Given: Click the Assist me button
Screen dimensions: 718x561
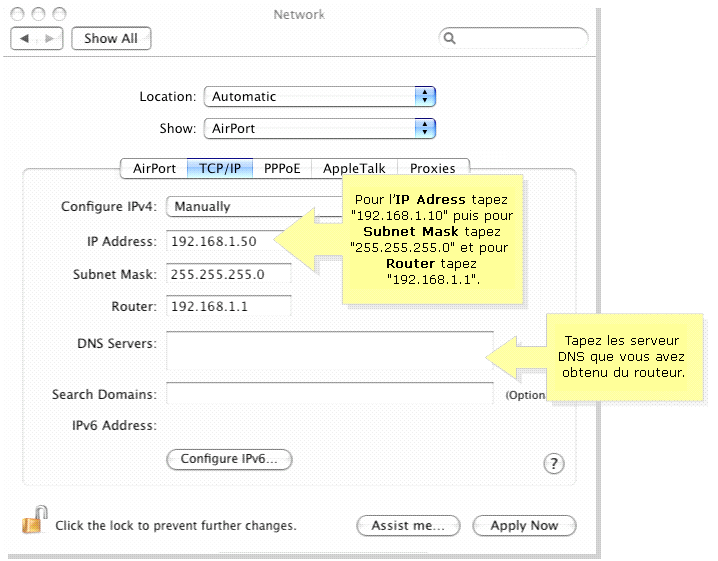Looking at the screenshot, I should (407, 525).
